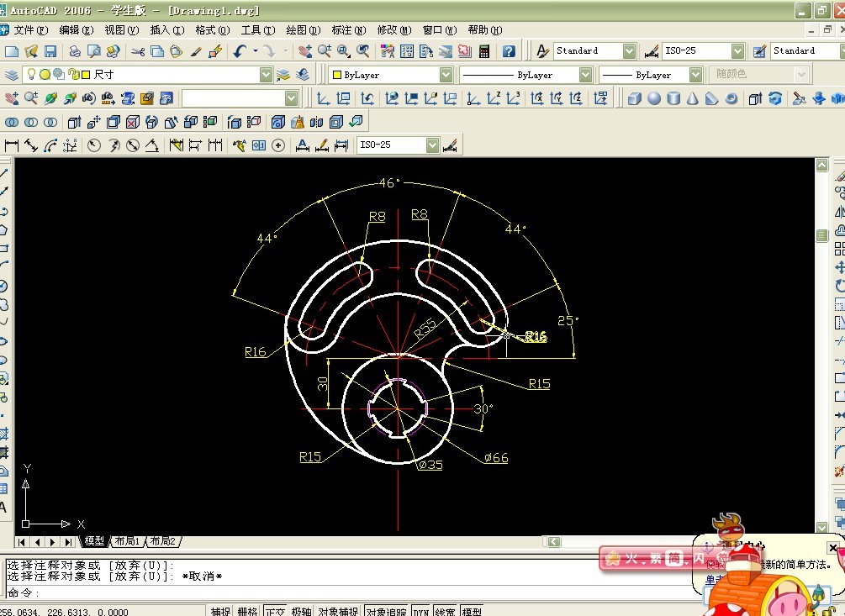Open the ByLayer linetype dropdown
The width and height of the screenshot is (845, 616).
pyautogui.click(x=586, y=75)
